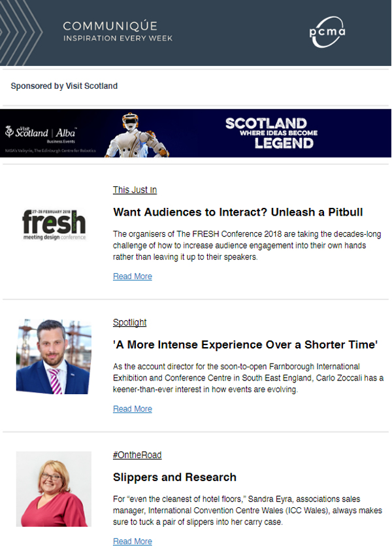Image resolution: width=392 pixels, height=555 pixels.
Task: Click the PCMA logo in header
Action: point(327,32)
